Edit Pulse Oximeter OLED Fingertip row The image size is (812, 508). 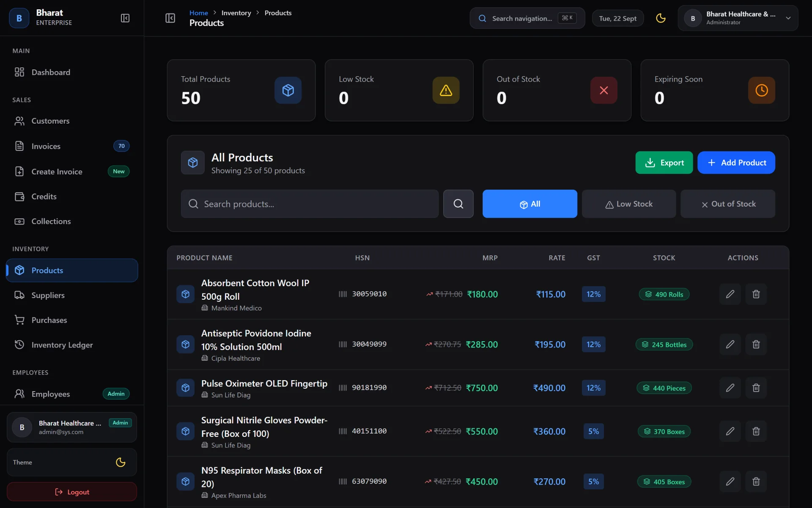tap(730, 388)
